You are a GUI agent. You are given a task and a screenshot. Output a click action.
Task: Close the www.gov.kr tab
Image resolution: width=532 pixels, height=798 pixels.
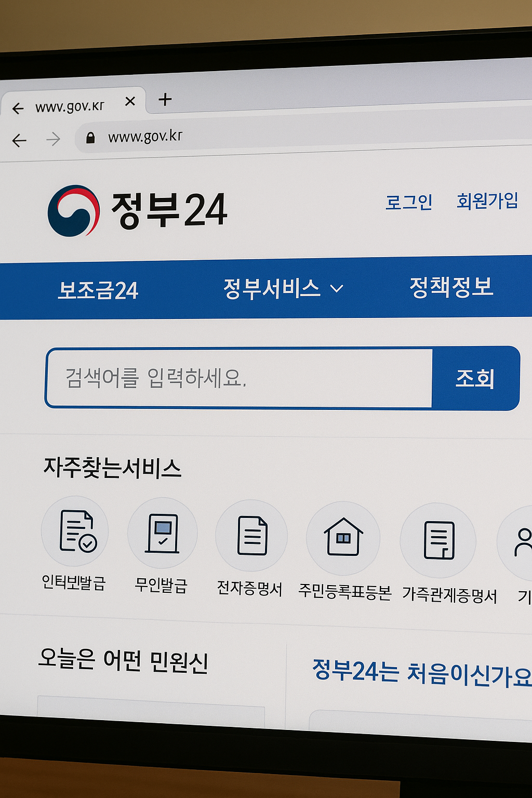click(130, 101)
